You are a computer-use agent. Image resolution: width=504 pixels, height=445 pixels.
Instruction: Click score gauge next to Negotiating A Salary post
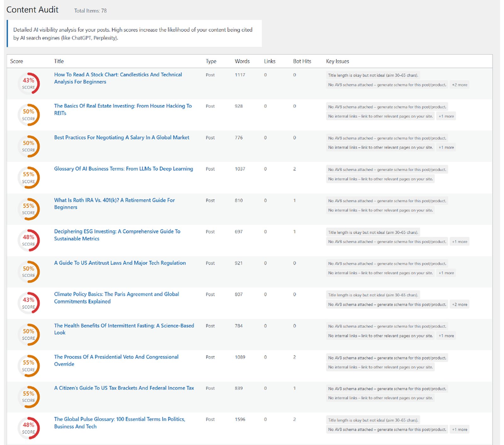28,146
